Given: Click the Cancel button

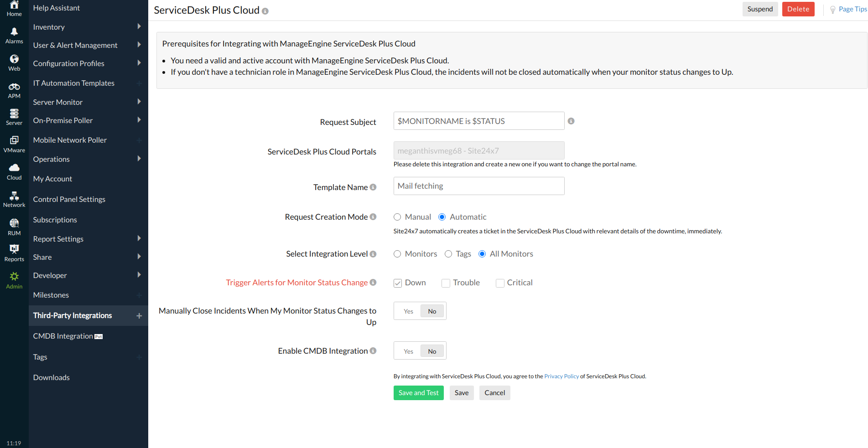Looking at the screenshot, I should coord(494,393).
